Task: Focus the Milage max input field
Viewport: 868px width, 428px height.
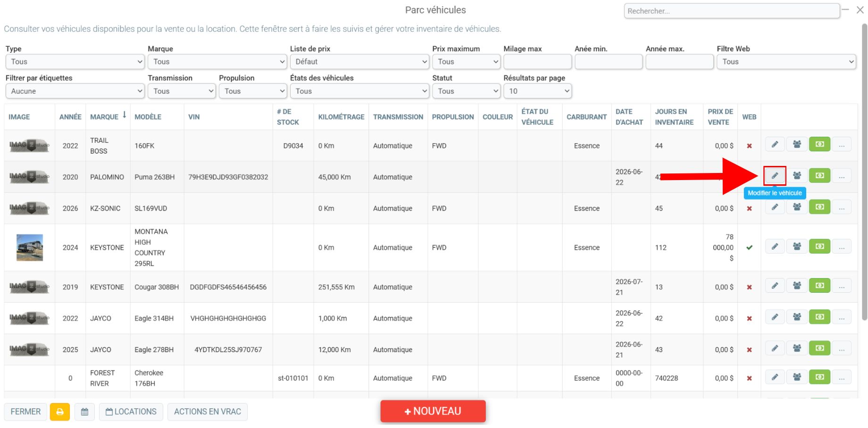Action: point(537,62)
